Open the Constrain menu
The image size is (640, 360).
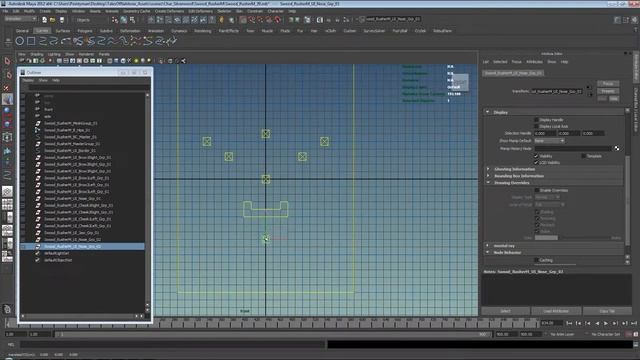tap(255, 11)
